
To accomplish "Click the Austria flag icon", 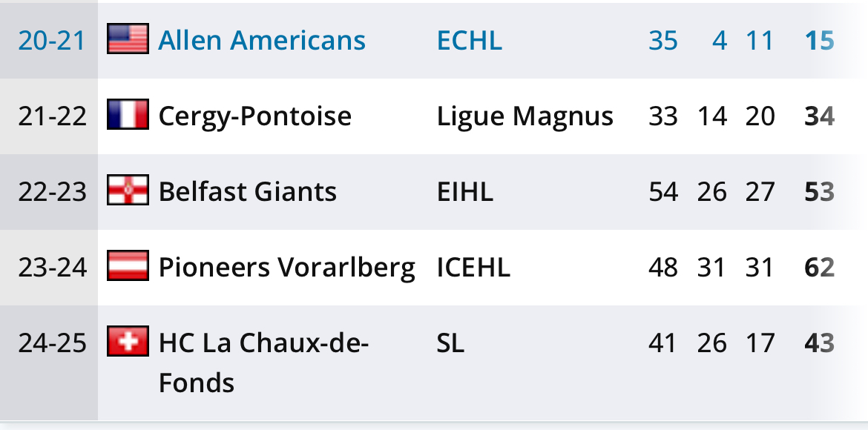I will click(128, 267).
